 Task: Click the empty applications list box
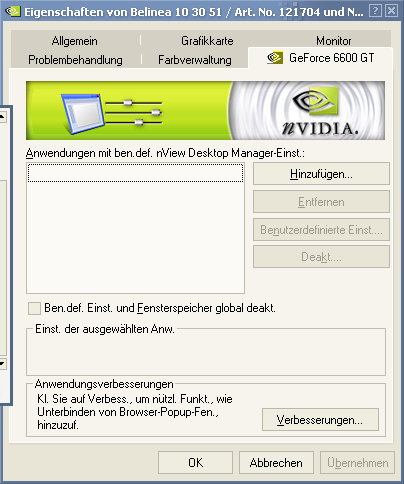pyautogui.click(x=135, y=228)
